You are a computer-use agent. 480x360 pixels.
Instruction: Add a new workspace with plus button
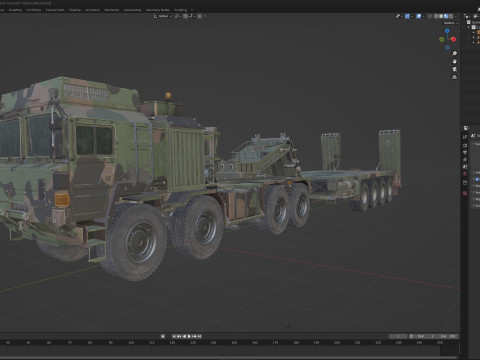[x=192, y=10]
